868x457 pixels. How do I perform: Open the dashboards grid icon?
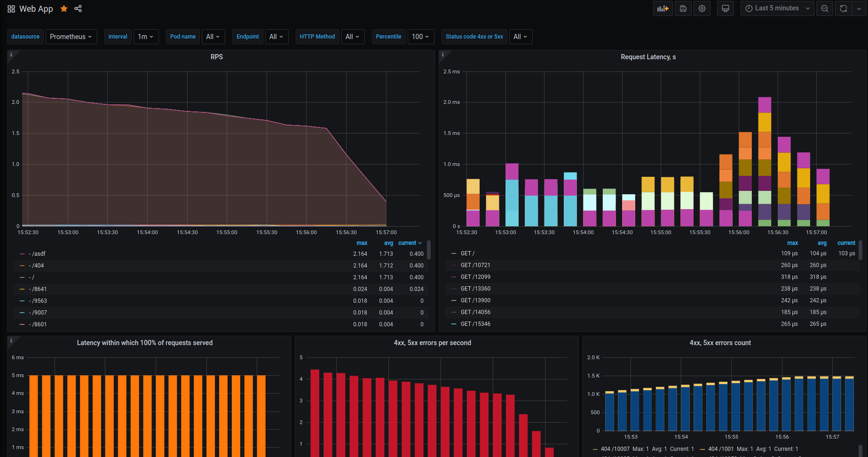[11, 9]
